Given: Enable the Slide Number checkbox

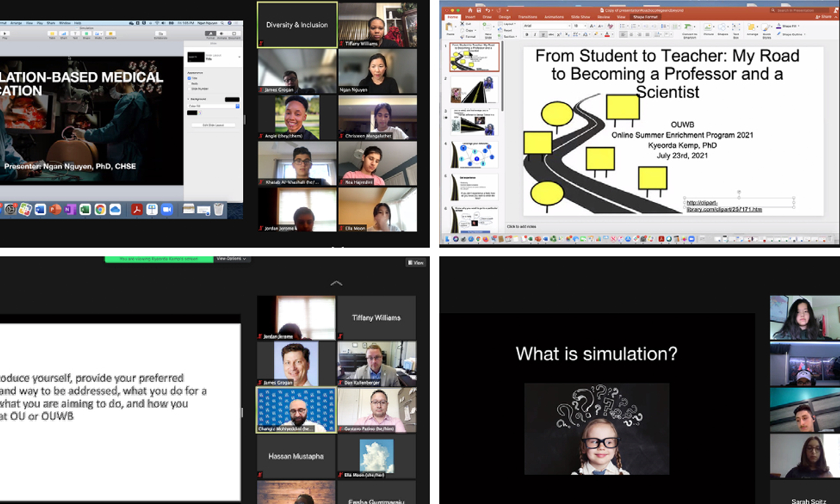Looking at the screenshot, I should coord(189,89).
